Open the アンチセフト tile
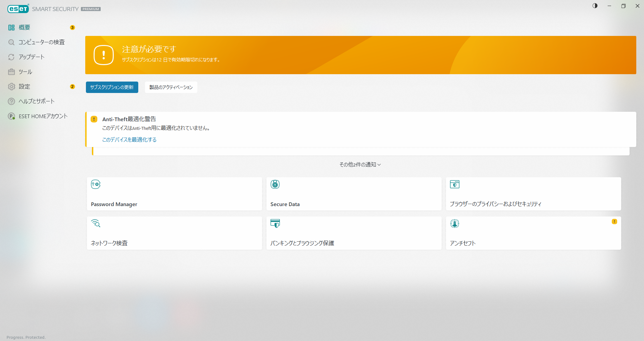 coord(534,233)
